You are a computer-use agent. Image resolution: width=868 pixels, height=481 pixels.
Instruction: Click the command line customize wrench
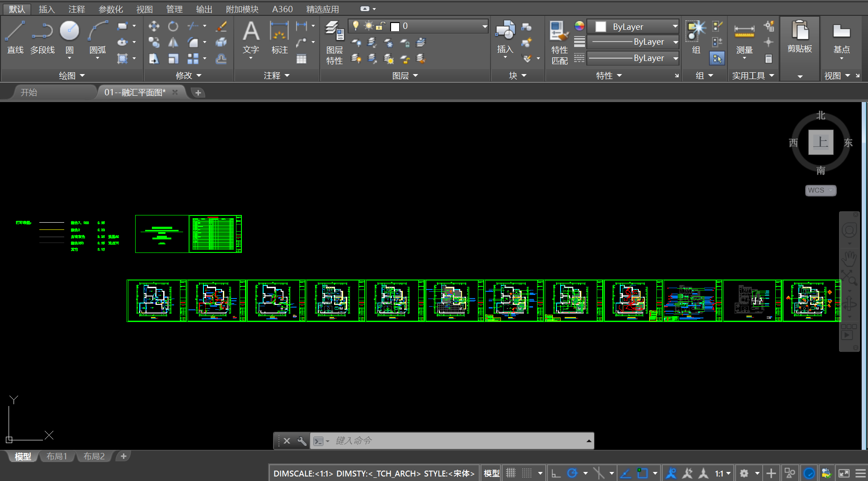tap(302, 440)
